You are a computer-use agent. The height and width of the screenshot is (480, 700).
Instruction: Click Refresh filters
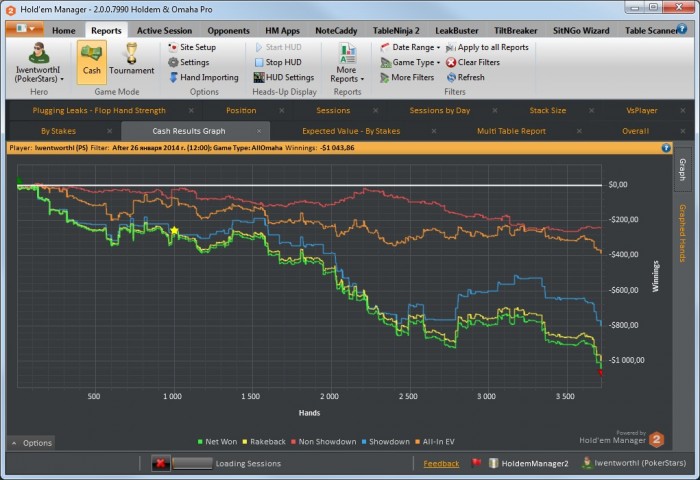click(x=466, y=77)
